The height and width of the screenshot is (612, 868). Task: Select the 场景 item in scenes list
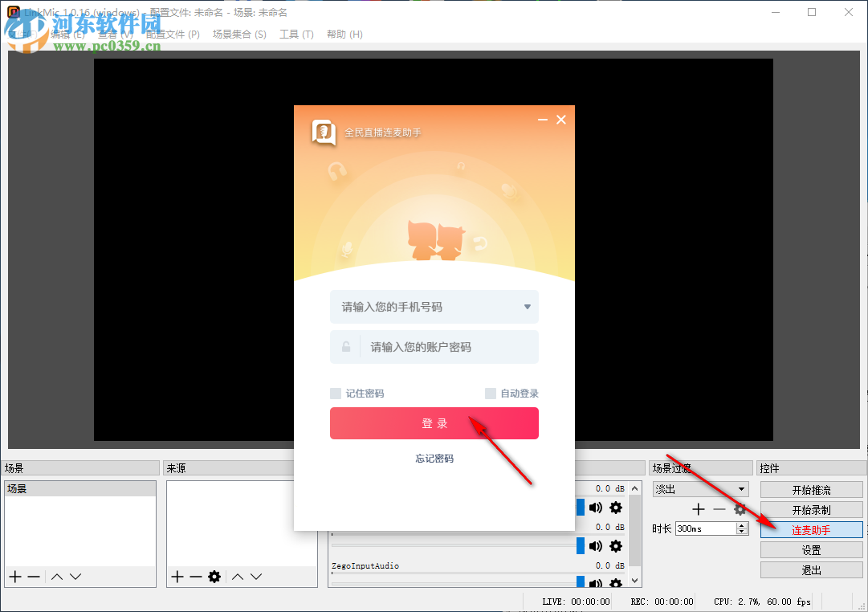click(80, 488)
